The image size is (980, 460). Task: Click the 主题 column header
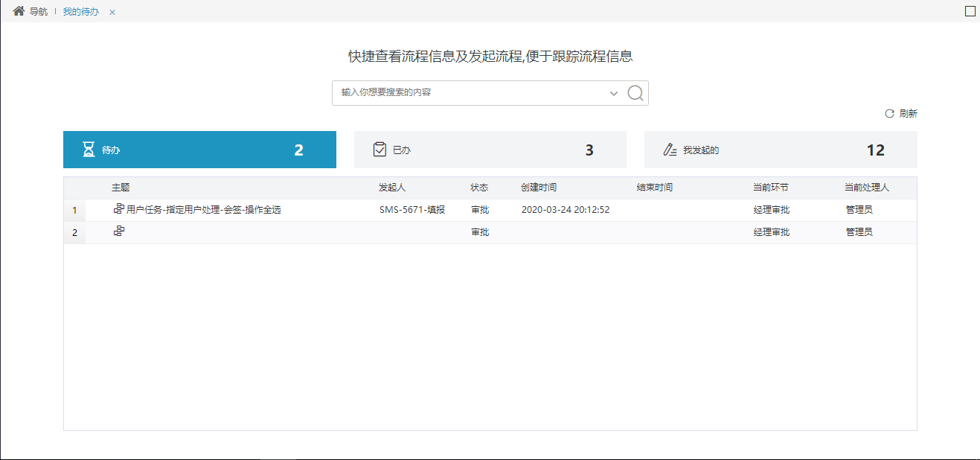[x=121, y=188]
